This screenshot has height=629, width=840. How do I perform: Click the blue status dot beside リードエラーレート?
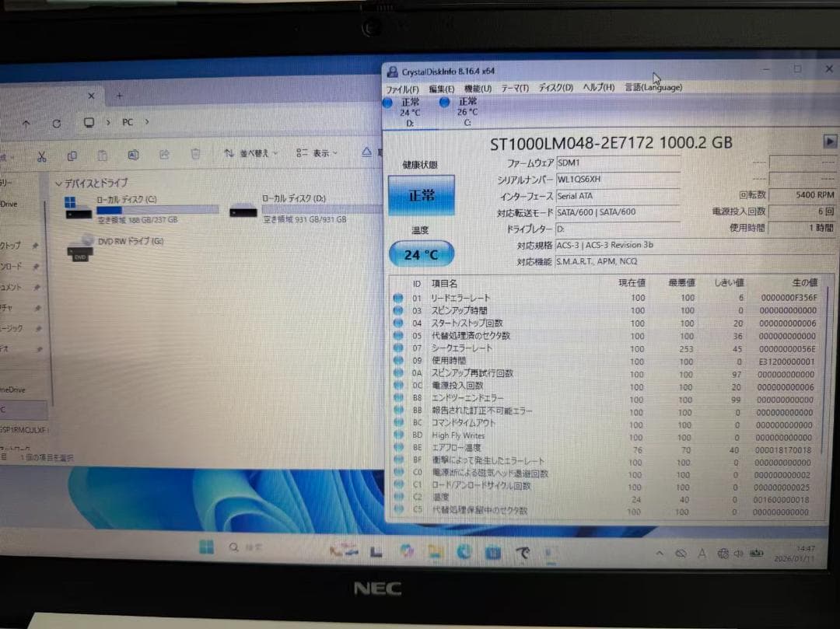[398, 298]
